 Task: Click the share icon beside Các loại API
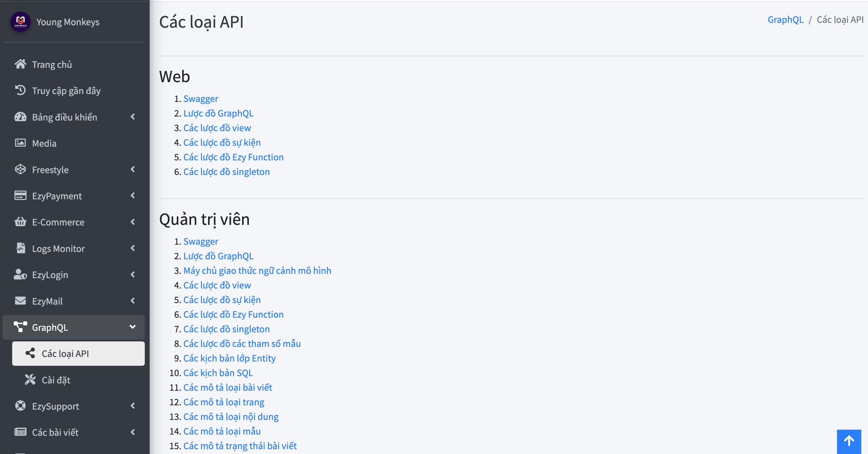[x=30, y=353]
